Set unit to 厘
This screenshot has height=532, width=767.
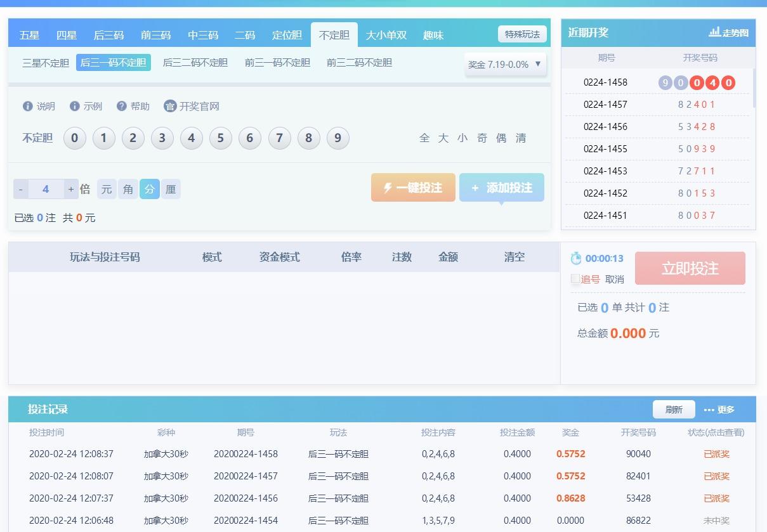[x=171, y=189]
